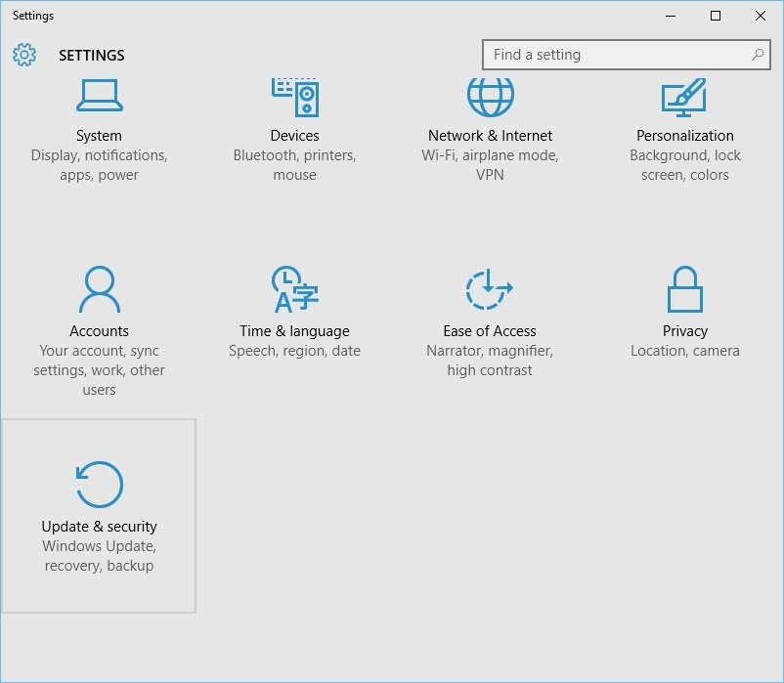Click 'Location, camera' description
The width and height of the screenshot is (784, 683).
(685, 351)
